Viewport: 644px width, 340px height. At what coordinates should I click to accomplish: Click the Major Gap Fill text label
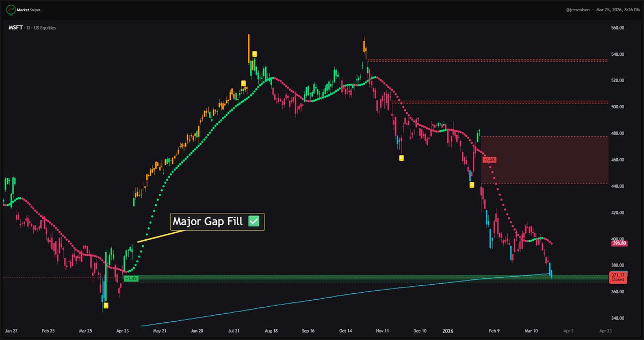coord(209,220)
